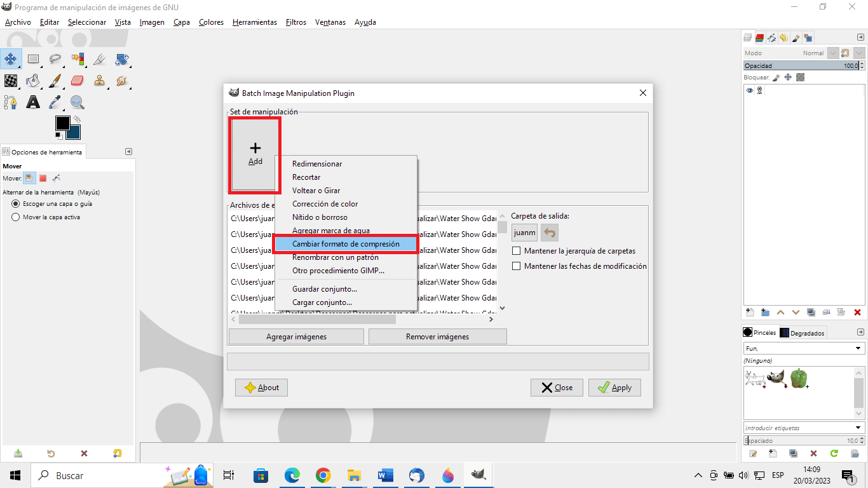Toggle layer visibility eye icon
The height and width of the screenshot is (488, 868).
coord(750,91)
